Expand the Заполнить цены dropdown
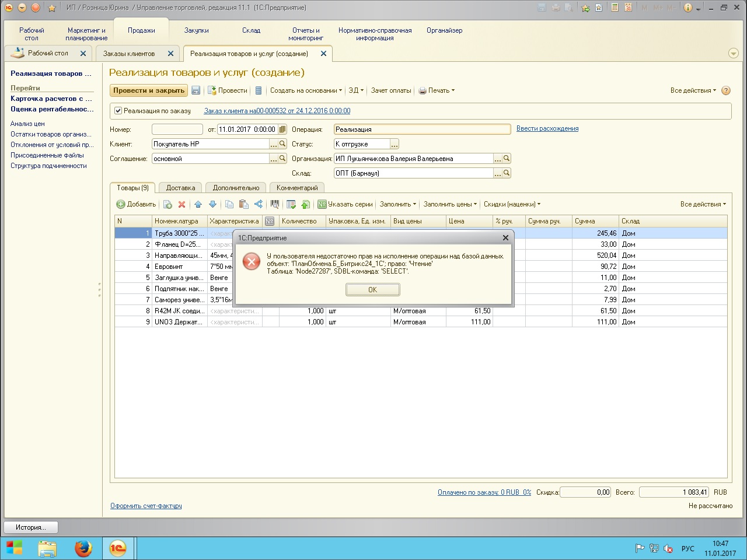747x560 pixels. (x=450, y=204)
